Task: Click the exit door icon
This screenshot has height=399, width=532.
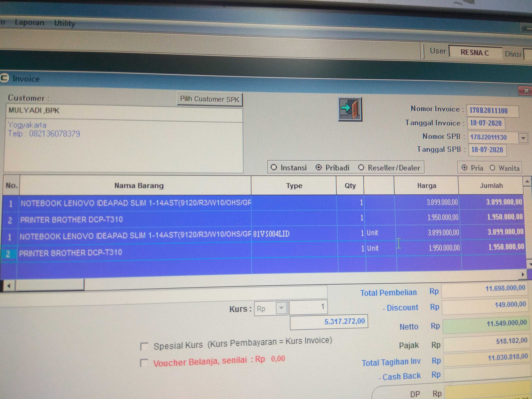Action: pos(350,109)
